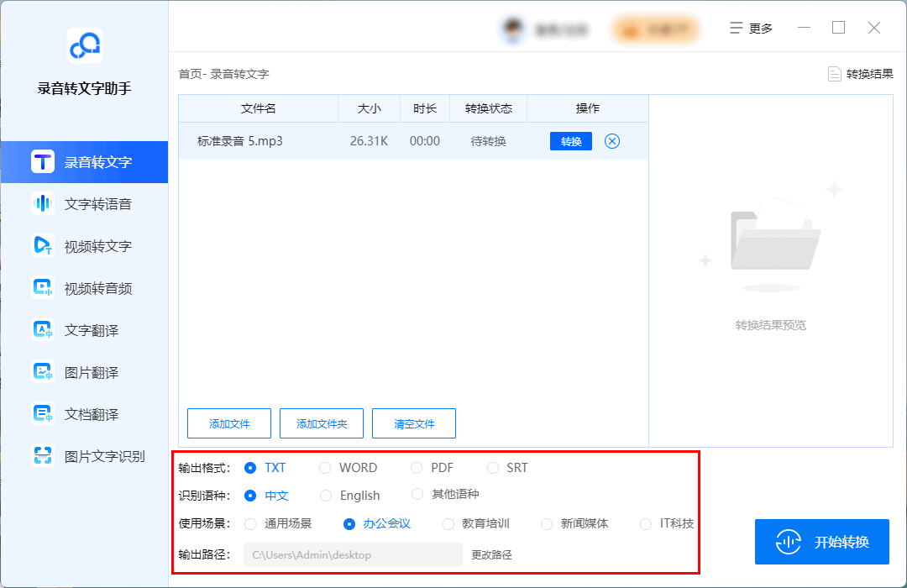Click the 操作 column header

[588, 108]
